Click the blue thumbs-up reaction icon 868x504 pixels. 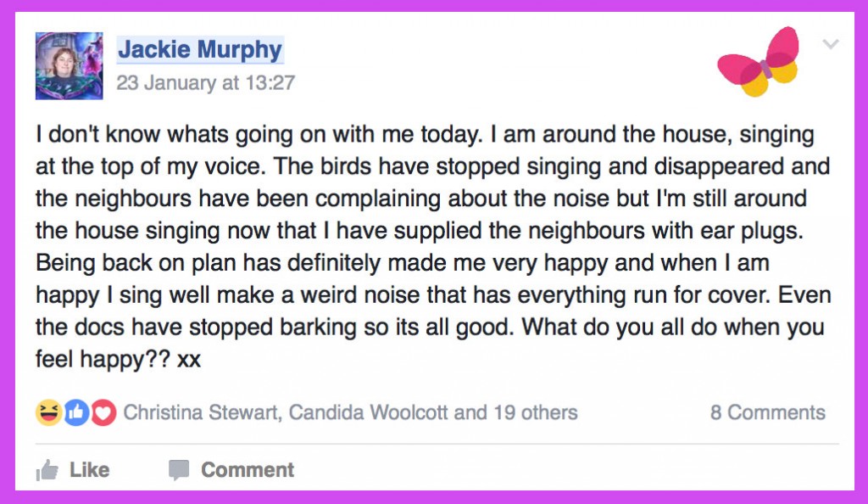(x=76, y=412)
